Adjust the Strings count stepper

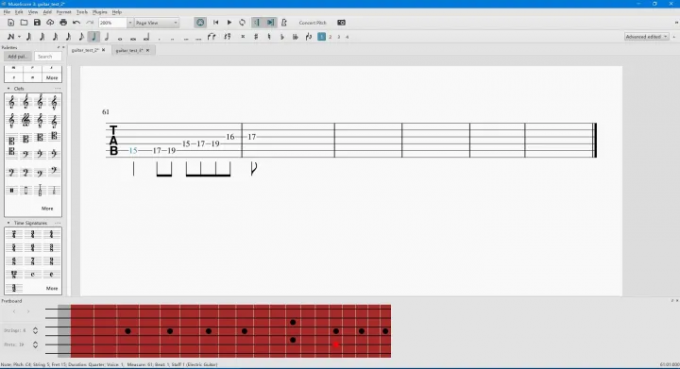[x=35, y=330]
